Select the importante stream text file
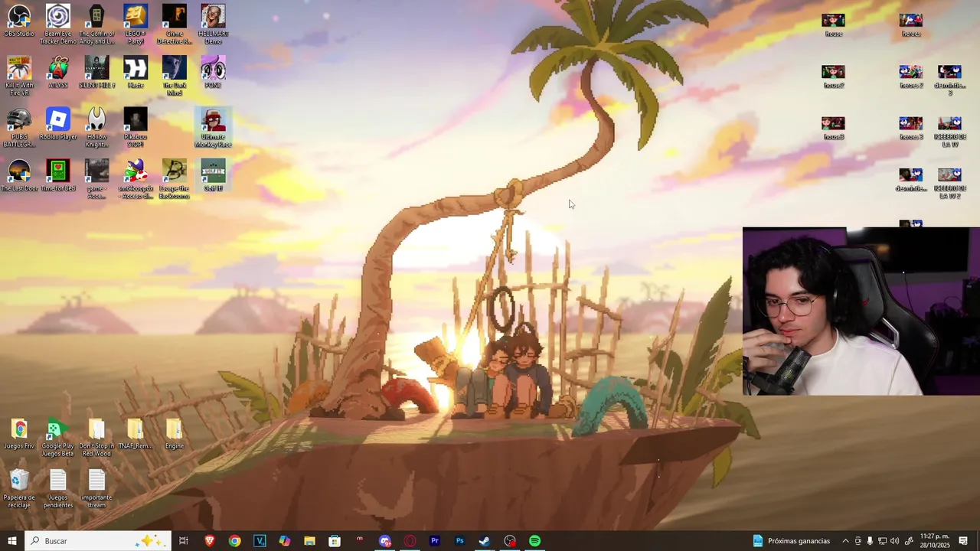This screenshot has height=551, width=980. [96, 489]
